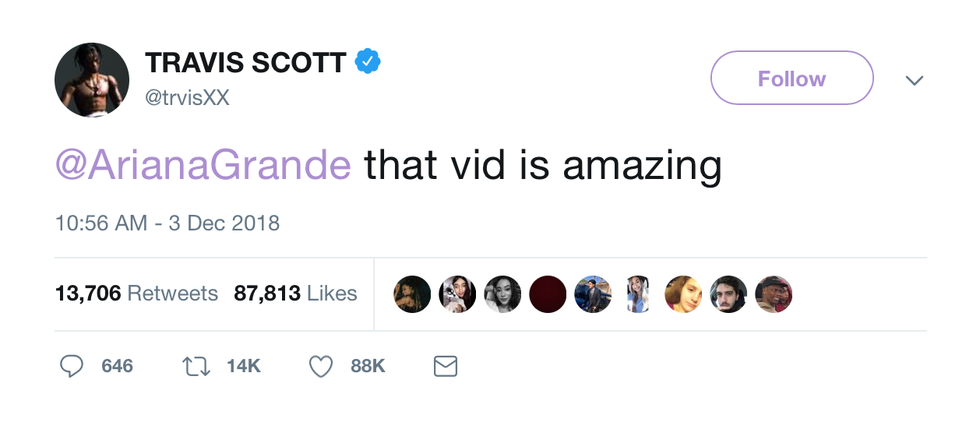Open the black-and-white photo liker avatar
Screen dimensions: 980x425
click(503, 294)
